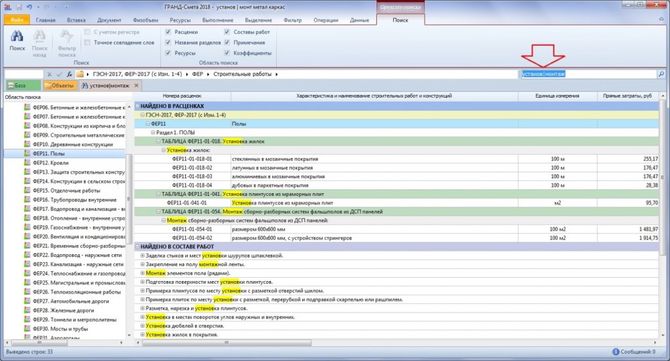The height and width of the screenshot is (361, 670).
Task: Click the book icon of ФЕР26 Теплоизоляционные работы
Action: click(27, 292)
